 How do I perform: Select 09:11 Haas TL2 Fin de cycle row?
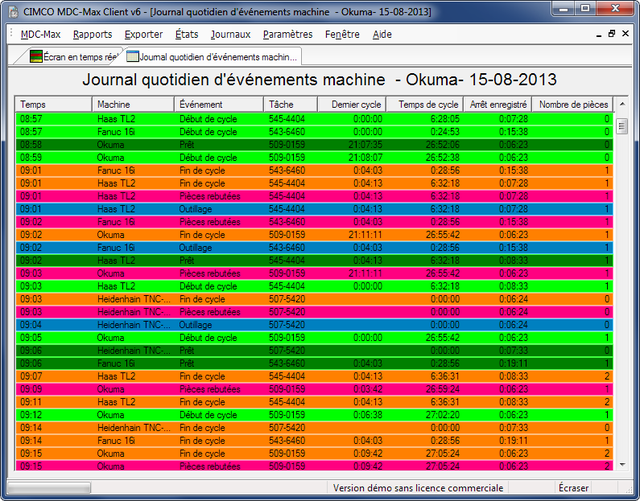coord(314,402)
